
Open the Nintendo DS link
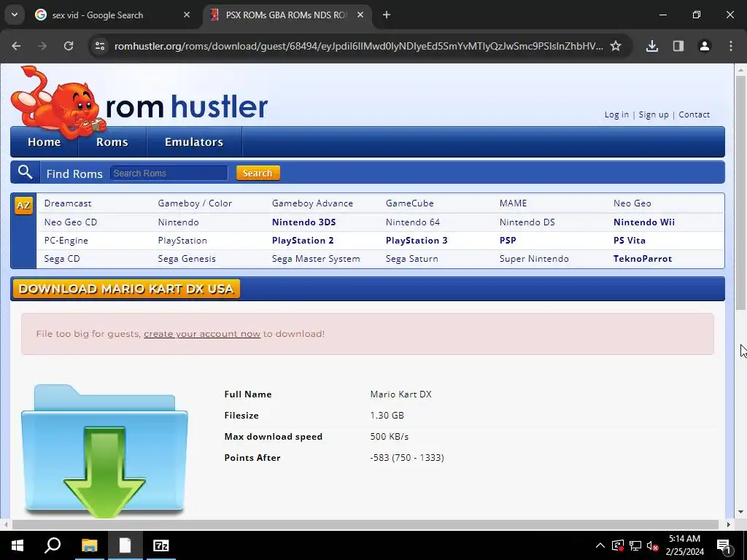(527, 222)
